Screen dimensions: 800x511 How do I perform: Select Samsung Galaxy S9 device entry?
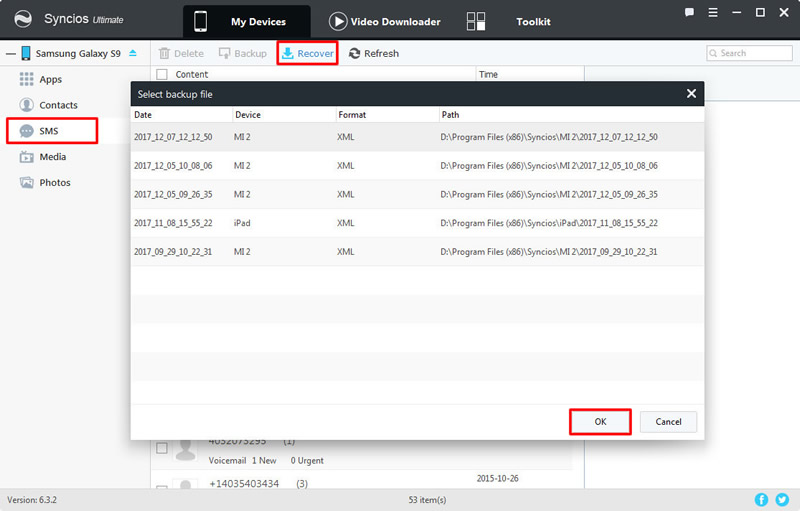[x=78, y=54]
